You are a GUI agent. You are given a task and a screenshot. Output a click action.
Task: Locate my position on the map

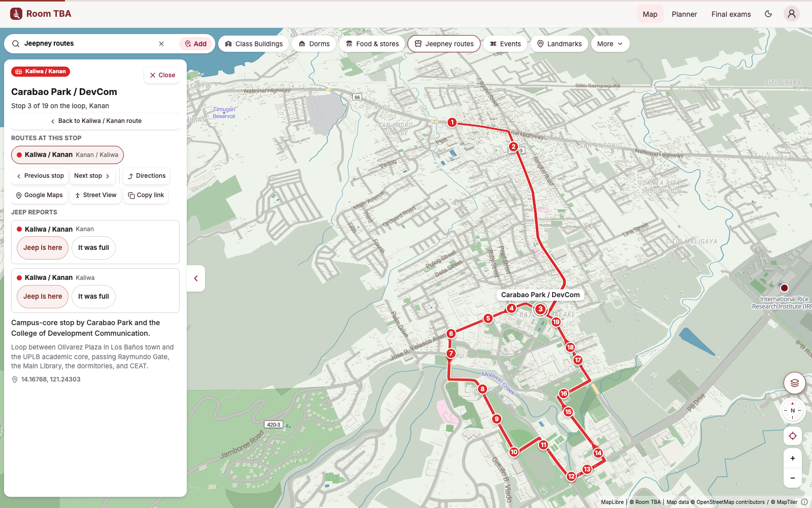(x=793, y=436)
